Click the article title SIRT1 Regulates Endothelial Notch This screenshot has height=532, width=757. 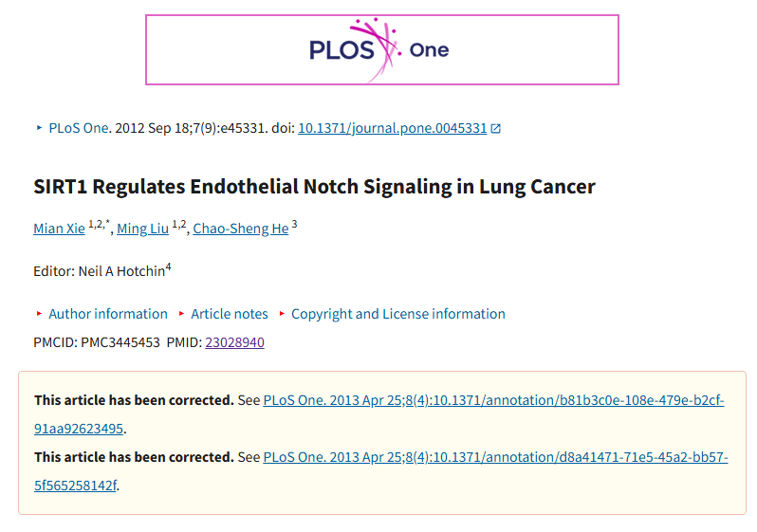click(314, 187)
